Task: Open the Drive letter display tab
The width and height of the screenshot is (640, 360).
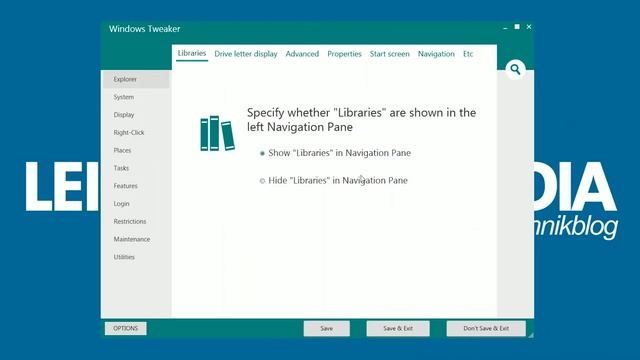Action: tap(246, 54)
